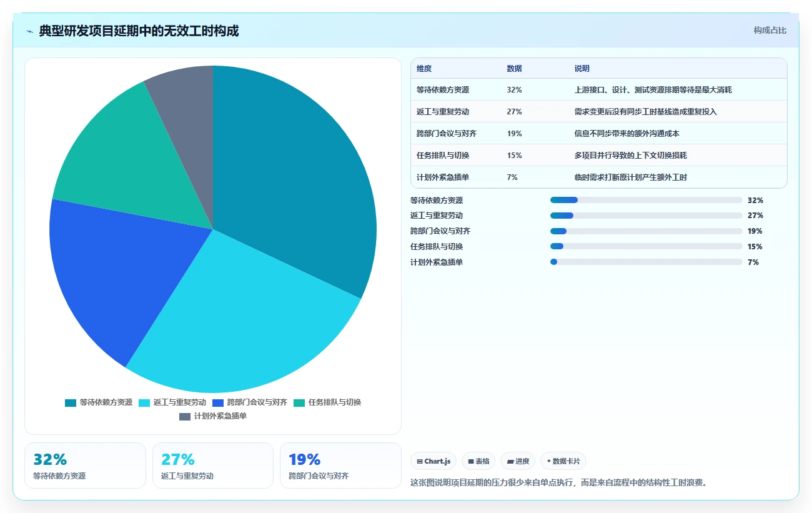The width and height of the screenshot is (812, 513).
Task: Open the 19% 跨部门会议与对齐 data card
Action: click(340, 466)
